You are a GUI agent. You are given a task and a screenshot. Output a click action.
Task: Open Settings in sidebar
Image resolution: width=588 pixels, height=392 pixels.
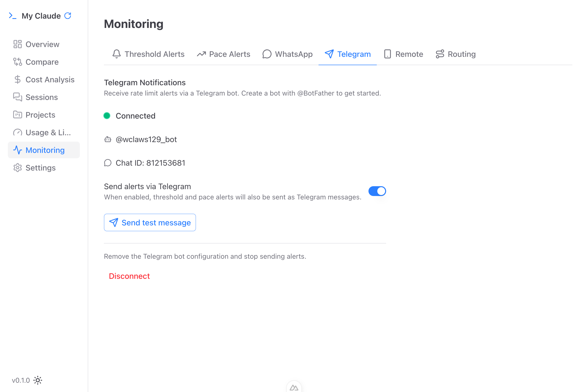pyautogui.click(x=44, y=168)
